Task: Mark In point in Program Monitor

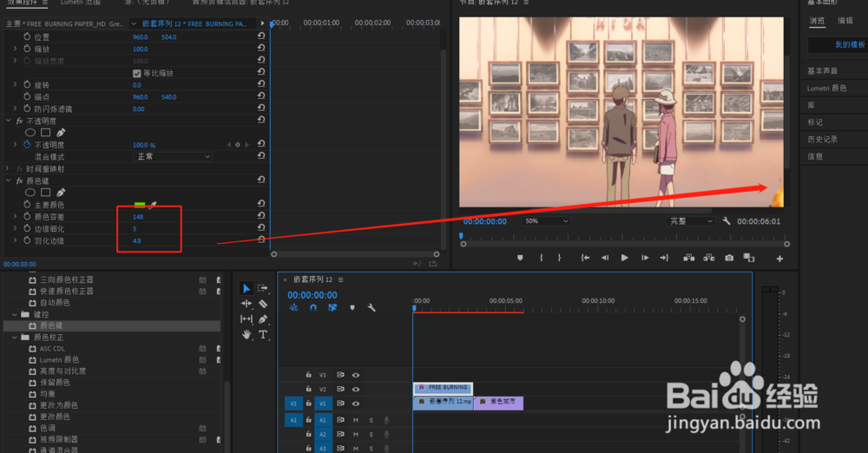Action: 541,258
